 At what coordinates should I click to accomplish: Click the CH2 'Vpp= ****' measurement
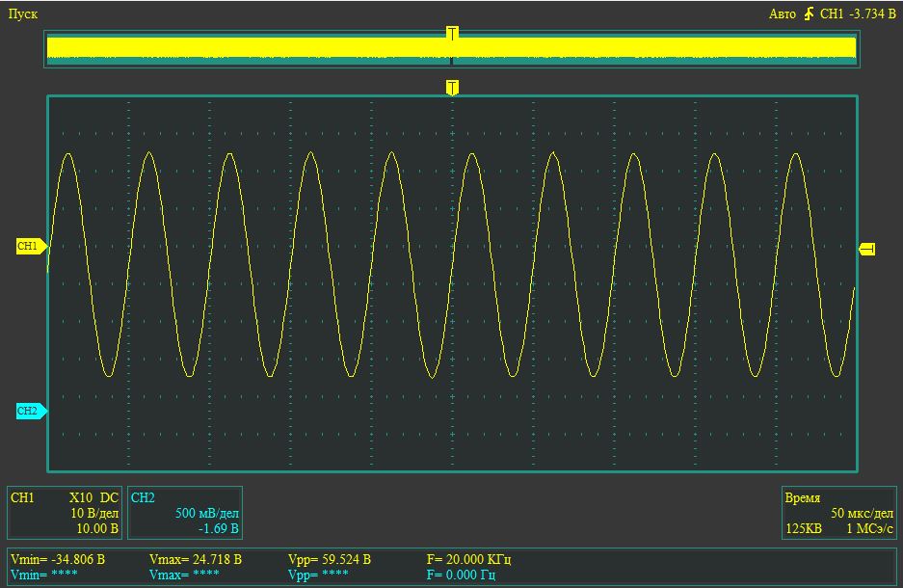(318, 575)
